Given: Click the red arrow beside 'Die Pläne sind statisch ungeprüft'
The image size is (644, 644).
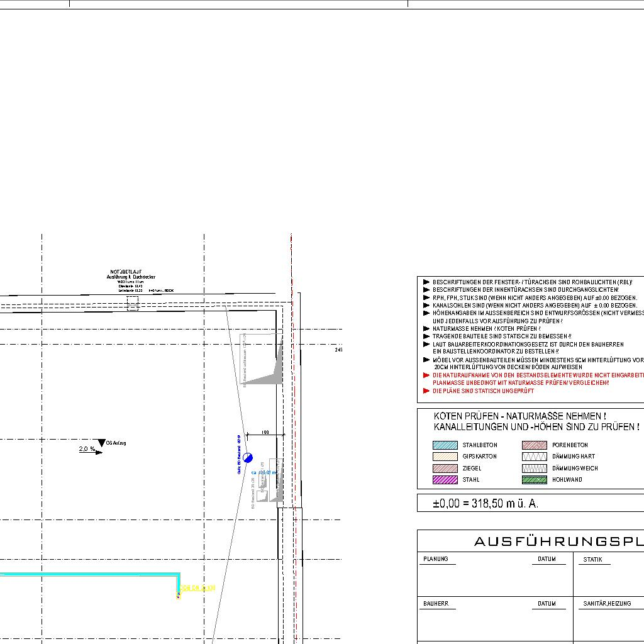Looking at the screenshot, I should [426, 391].
